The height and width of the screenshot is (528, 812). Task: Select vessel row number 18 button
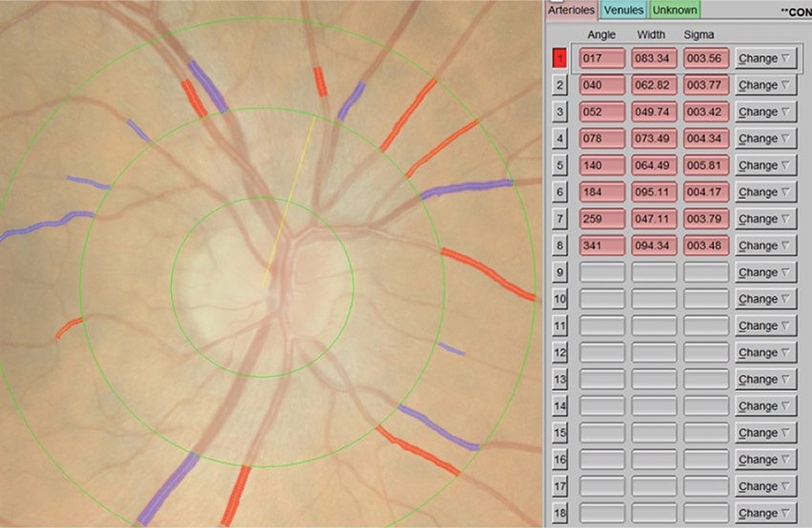tap(560, 513)
